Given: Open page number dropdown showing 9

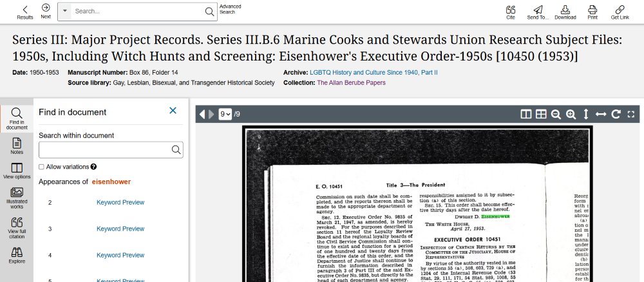Looking at the screenshot, I should point(225,114).
